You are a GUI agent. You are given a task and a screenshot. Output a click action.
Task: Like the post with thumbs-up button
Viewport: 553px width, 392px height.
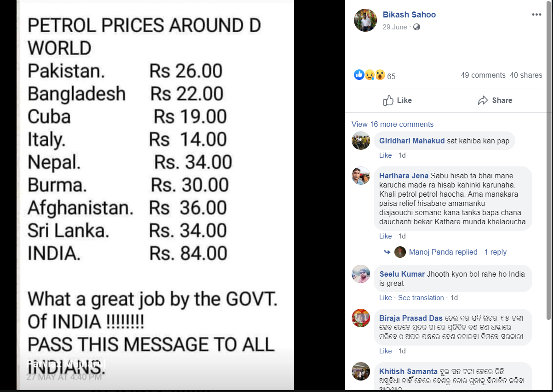398,100
